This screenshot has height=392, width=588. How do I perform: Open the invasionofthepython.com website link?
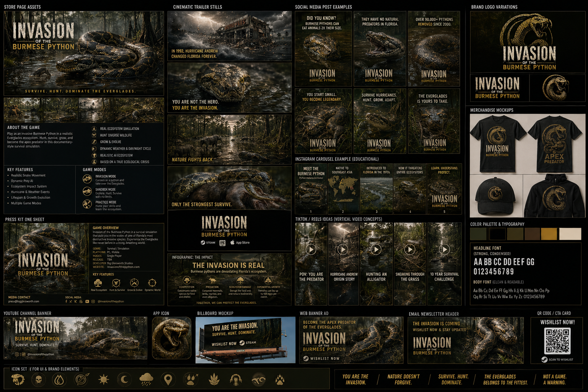coord(123,267)
